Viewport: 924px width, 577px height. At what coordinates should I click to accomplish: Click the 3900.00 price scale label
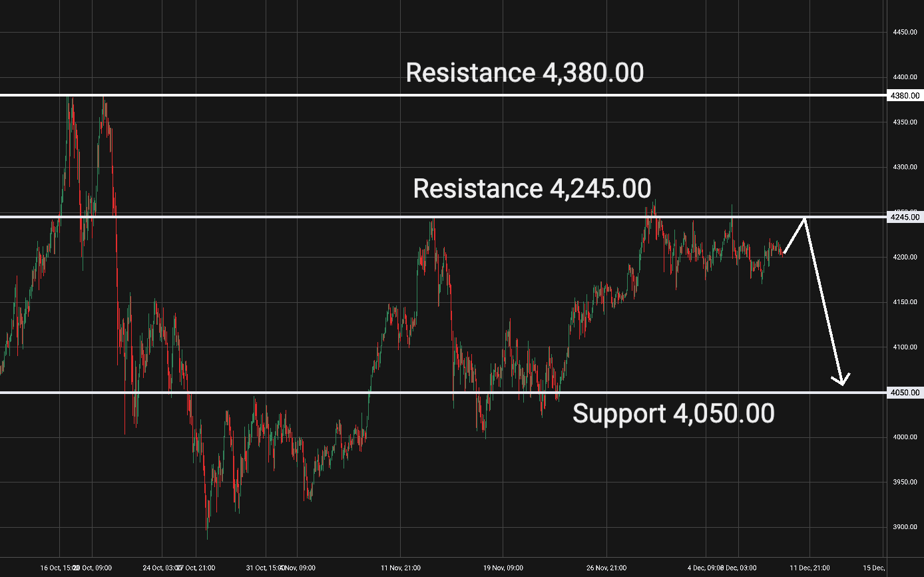pyautogui.click(x=905, y=527)
